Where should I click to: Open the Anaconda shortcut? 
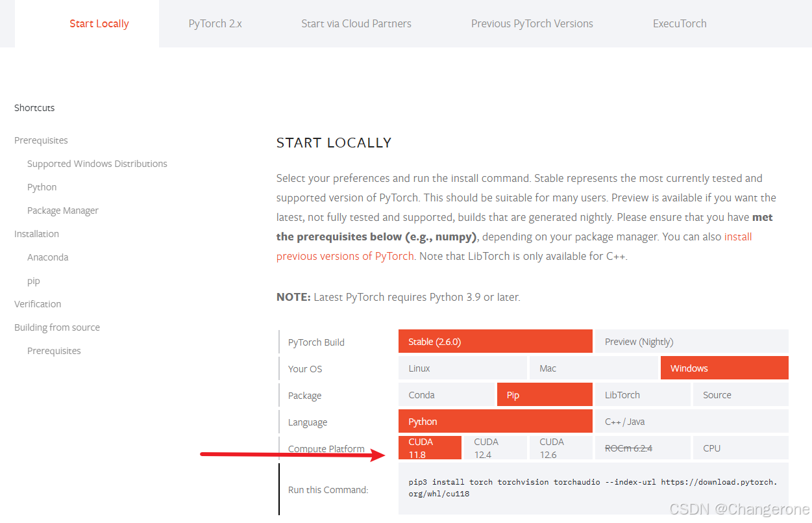48,257
